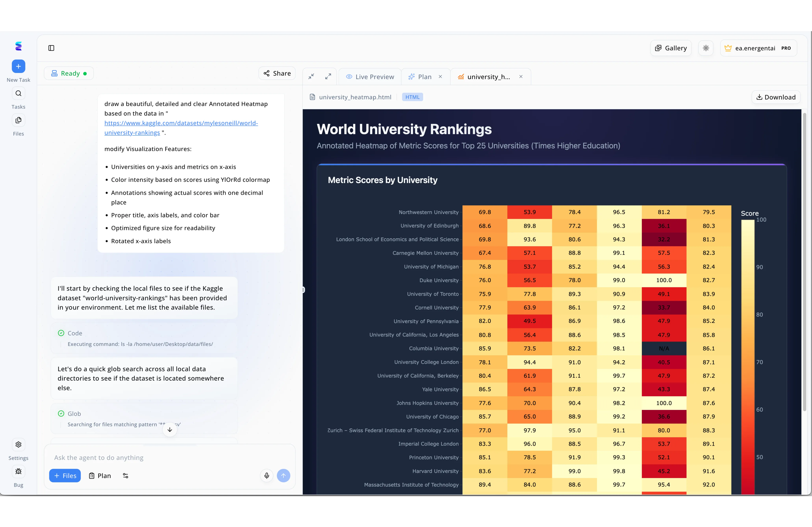Start voice input with the microphone
This screenshot has height=527, width=812.
coord(266,475)
